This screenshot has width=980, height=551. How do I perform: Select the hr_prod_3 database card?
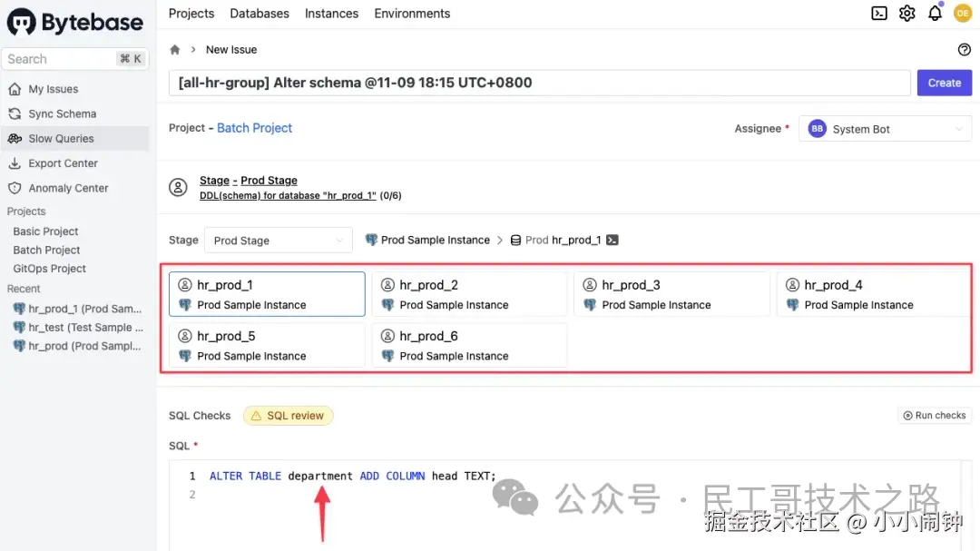point(671,294)
